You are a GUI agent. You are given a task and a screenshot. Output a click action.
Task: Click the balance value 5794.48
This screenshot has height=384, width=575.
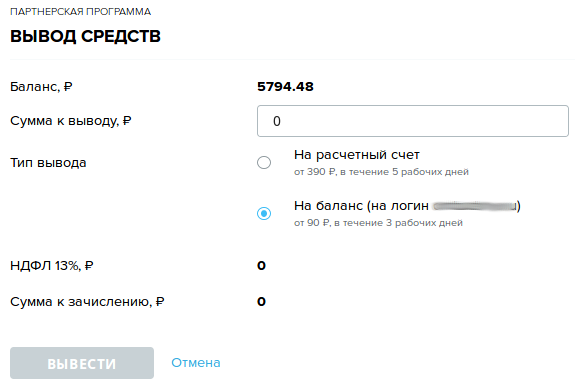click(285, 87)
